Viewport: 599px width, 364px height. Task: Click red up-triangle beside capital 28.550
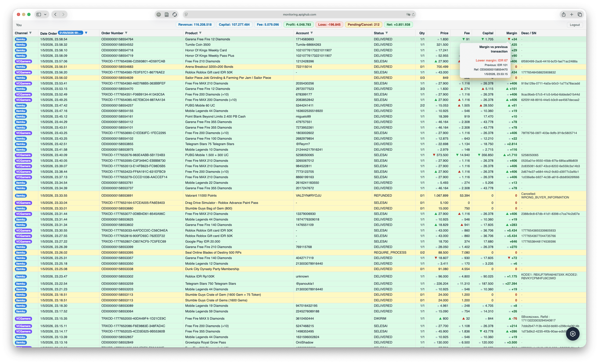point(481,105)
